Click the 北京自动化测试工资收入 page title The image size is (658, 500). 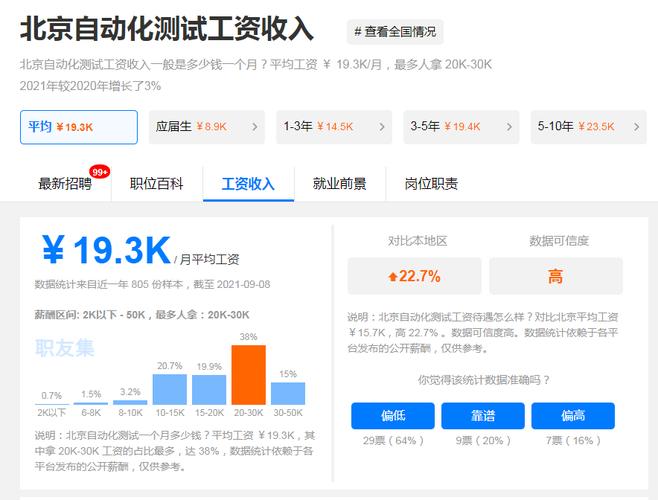tap(167, 29)
